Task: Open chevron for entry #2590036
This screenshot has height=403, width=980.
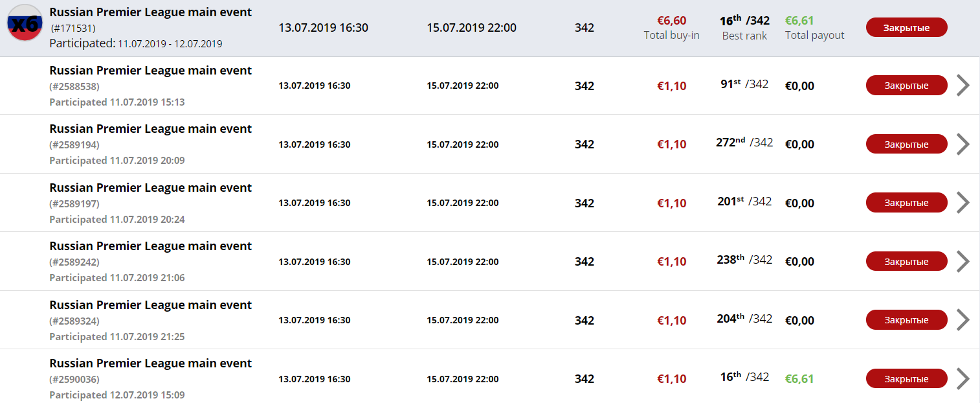Action: 963,378
